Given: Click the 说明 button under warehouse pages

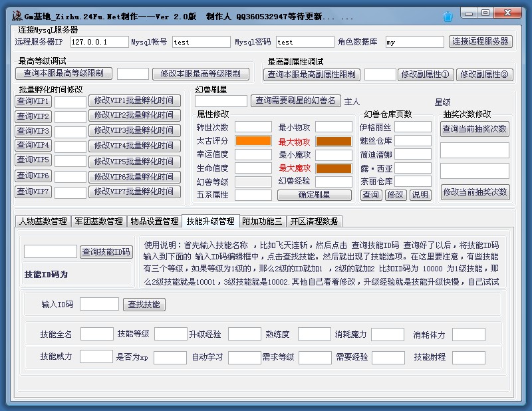Looking at the screenshot, I should pyautogui.click(x=420, y=195).
